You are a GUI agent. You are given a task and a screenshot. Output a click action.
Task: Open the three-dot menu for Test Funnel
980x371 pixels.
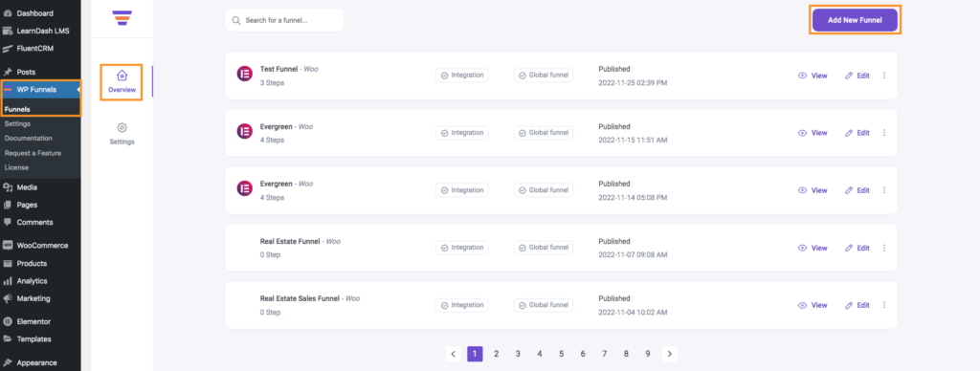pos(884,76)
